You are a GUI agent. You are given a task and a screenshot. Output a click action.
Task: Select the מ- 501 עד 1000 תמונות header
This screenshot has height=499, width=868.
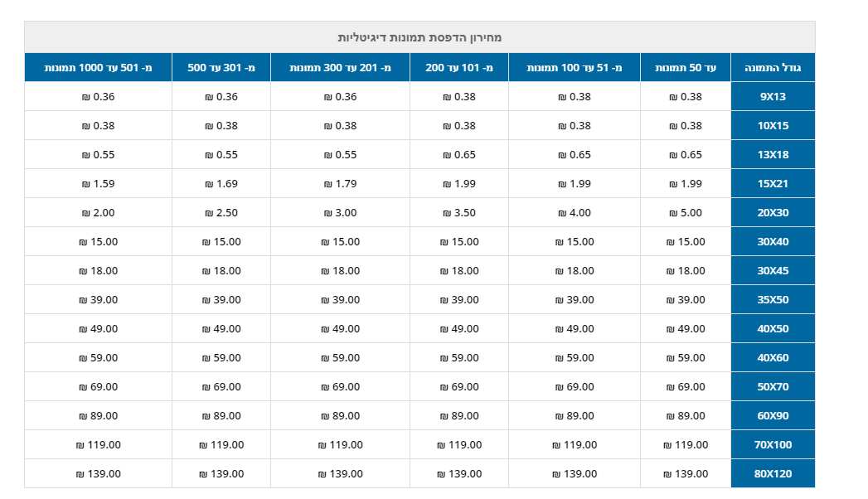pos(98,67)
